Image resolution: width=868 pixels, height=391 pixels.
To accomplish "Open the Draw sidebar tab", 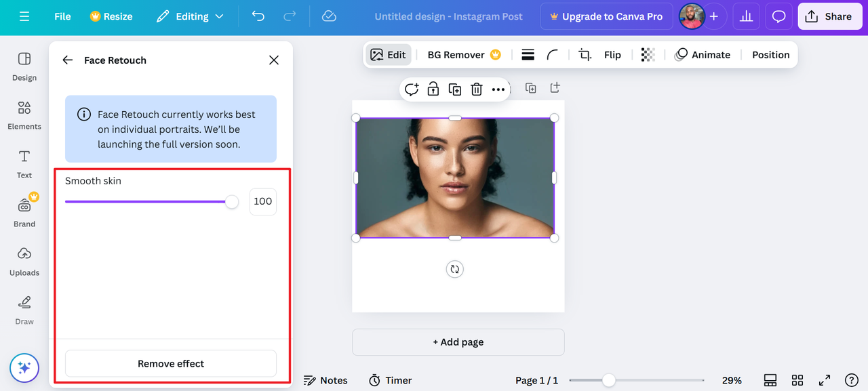I will pyautogui.click(x=24, y=310).
